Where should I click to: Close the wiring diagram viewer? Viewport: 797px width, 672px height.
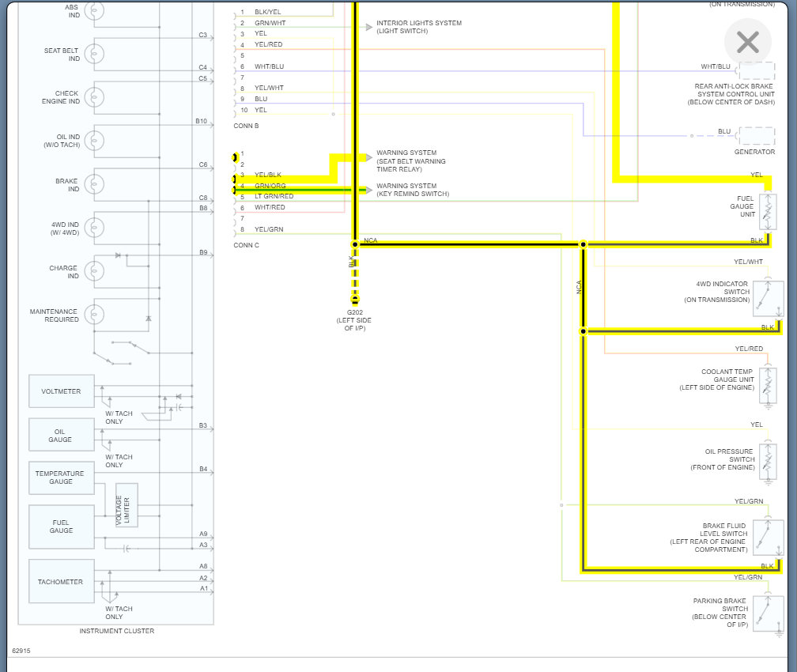[747, 42]
